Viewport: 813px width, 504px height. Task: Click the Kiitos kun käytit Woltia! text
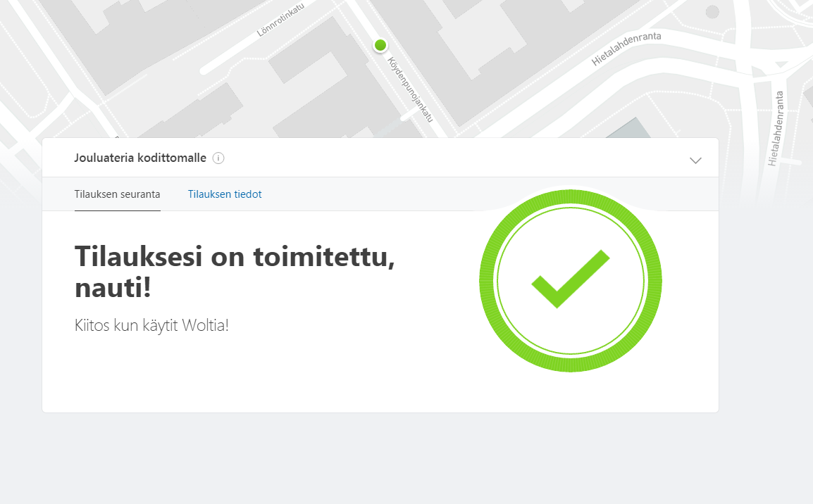tap(151, 326)
